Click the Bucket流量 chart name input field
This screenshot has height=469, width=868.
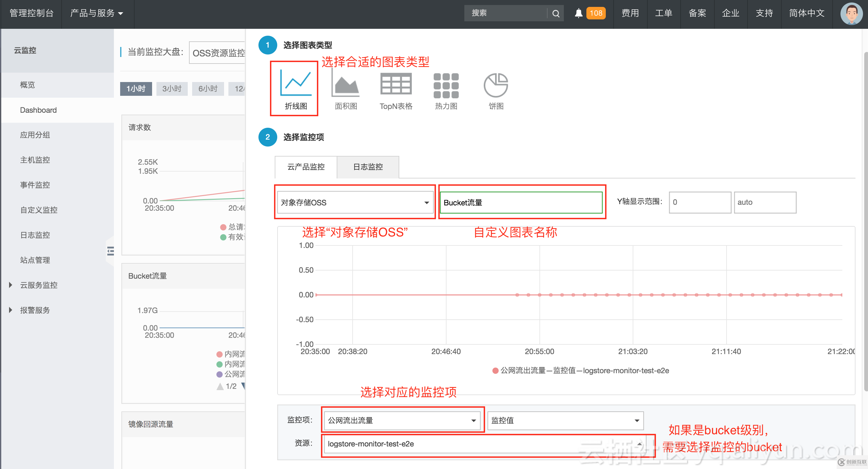tap(522, 202)
